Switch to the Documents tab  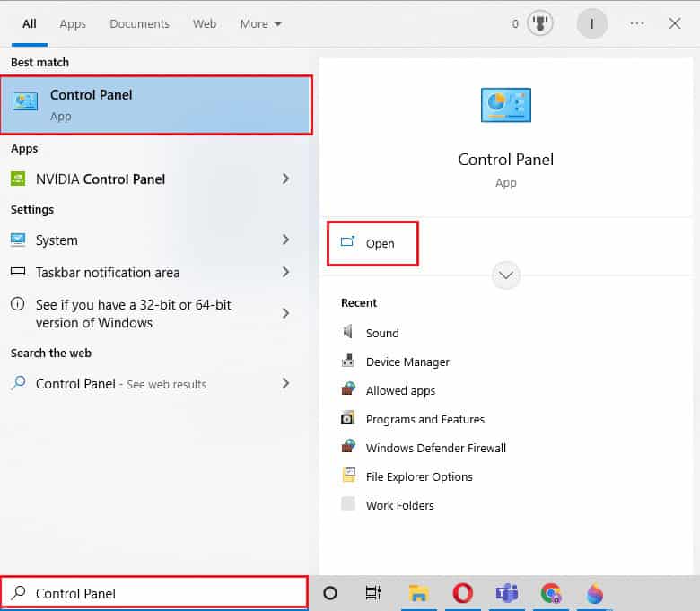pyautogui.click(x=139, y=24)
